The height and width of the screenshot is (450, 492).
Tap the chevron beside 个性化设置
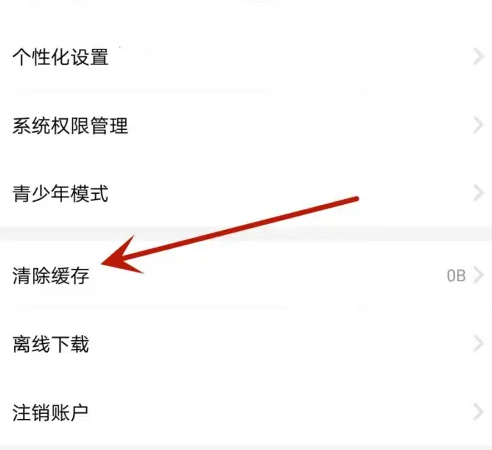point(478,57)
